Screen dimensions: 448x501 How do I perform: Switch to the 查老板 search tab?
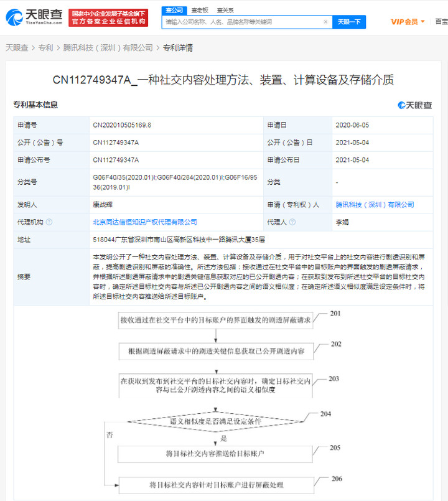[200, 11]
